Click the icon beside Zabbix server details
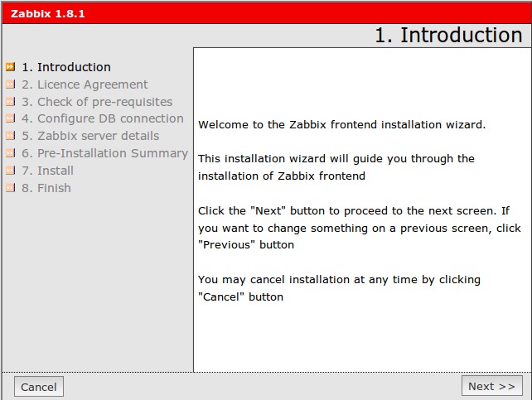 pyautogui.click(x=11, y=136)
